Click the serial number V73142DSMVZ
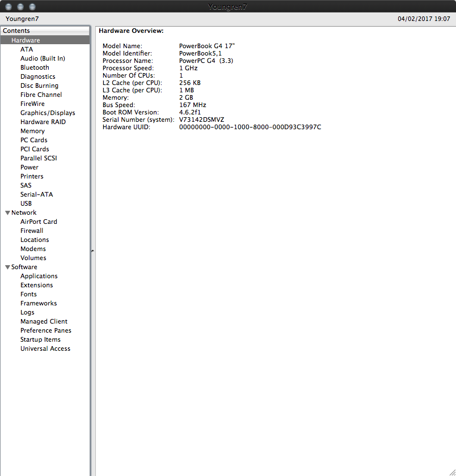The height and width of the screenshot is (476, 456). pos(201,120)
